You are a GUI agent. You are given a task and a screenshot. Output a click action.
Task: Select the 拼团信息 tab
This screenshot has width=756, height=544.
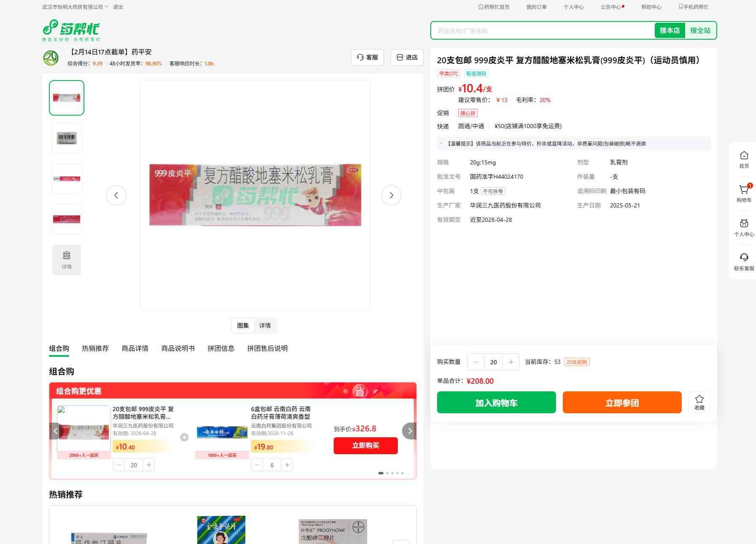click(221, 348)
